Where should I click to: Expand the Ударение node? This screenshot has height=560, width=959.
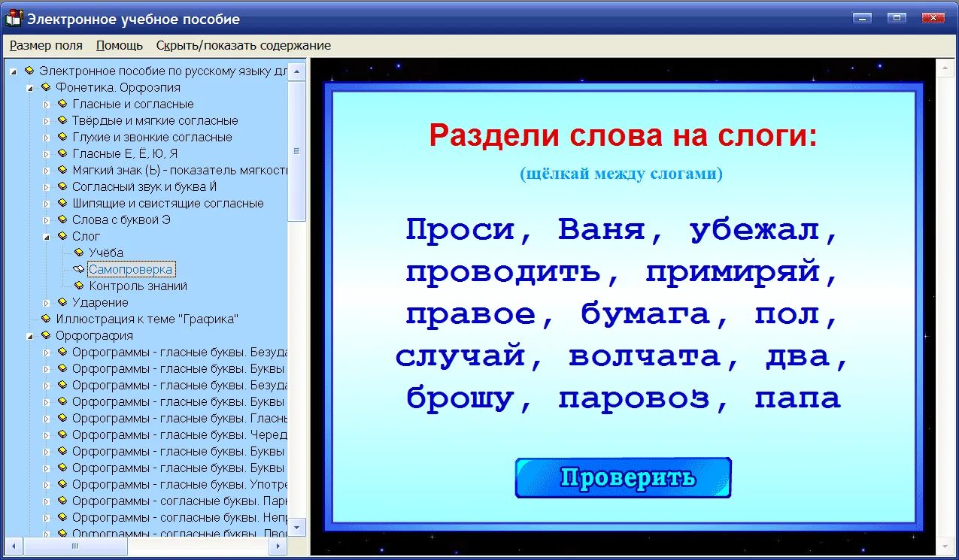(x=47, y=303)
